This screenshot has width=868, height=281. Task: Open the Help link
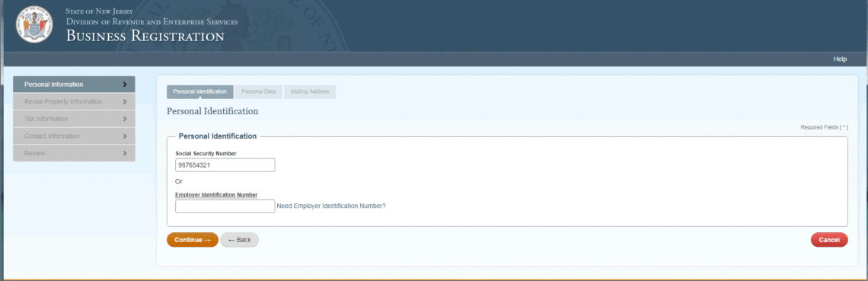tap(840, 59)
